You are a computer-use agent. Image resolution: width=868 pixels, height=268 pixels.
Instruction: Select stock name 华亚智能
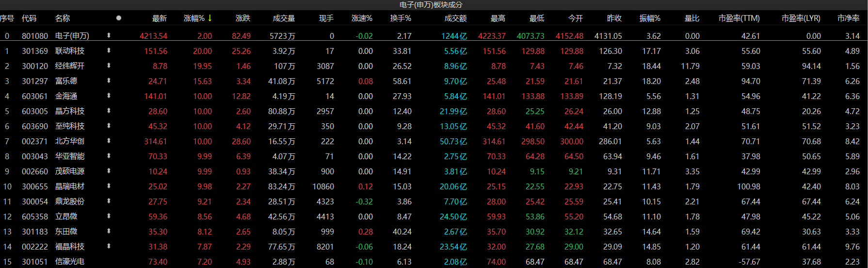pyautogui.click(x=70, y=156)
